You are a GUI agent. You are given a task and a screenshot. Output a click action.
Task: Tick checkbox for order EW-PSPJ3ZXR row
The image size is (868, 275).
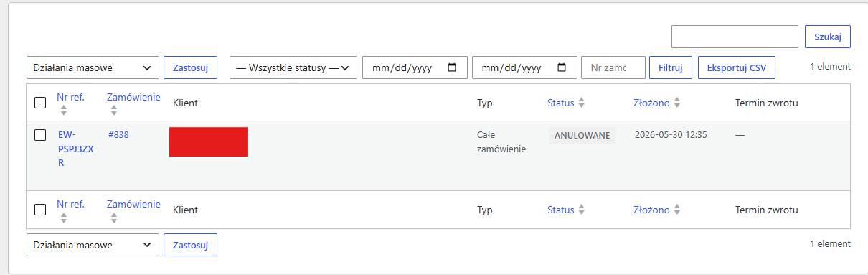pyautogui.click(x=40, y=134)
